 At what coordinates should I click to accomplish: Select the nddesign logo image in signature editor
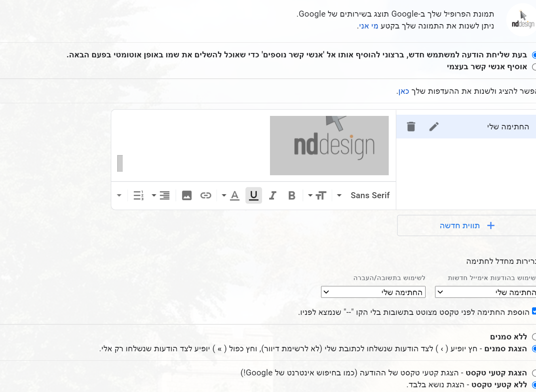click(329, 146)
